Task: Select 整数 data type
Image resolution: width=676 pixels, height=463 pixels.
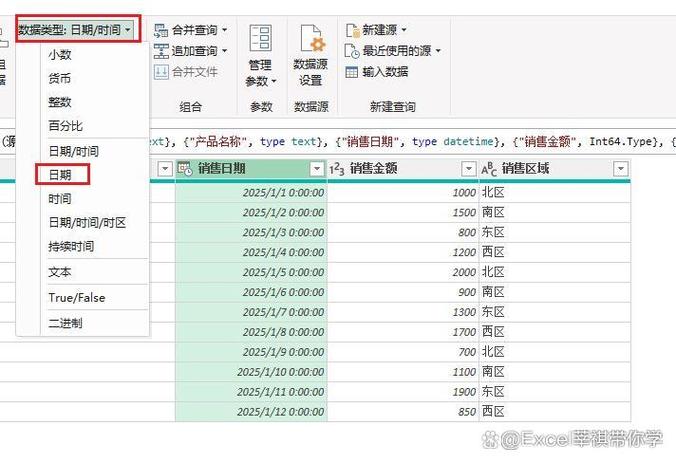Action: [x=60, y=102]
